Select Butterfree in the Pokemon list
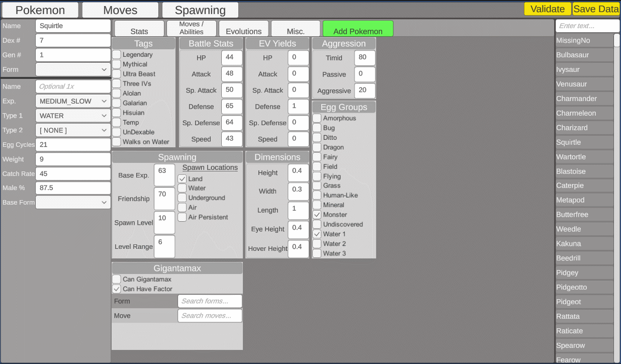Screen dimensions: 621x364 pos(584,215)
